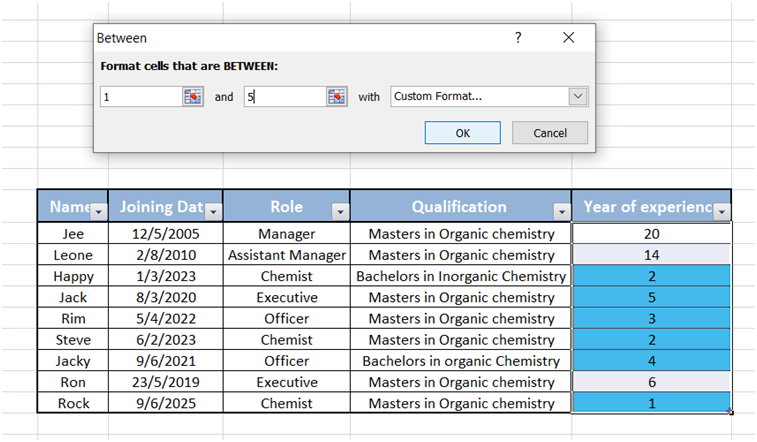Open the dialog help question mark
The height and width of the screenshot is (442, 757).
(518, 38)
